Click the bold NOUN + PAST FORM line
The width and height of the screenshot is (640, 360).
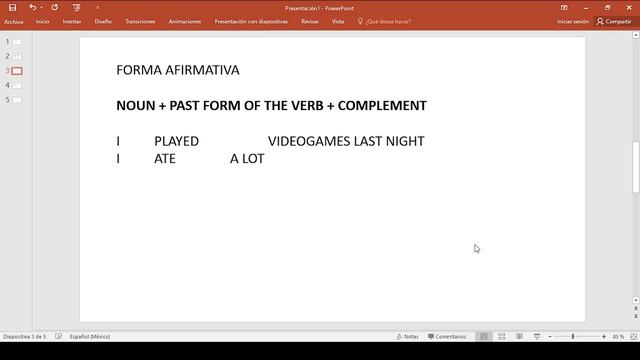point(271,106)
